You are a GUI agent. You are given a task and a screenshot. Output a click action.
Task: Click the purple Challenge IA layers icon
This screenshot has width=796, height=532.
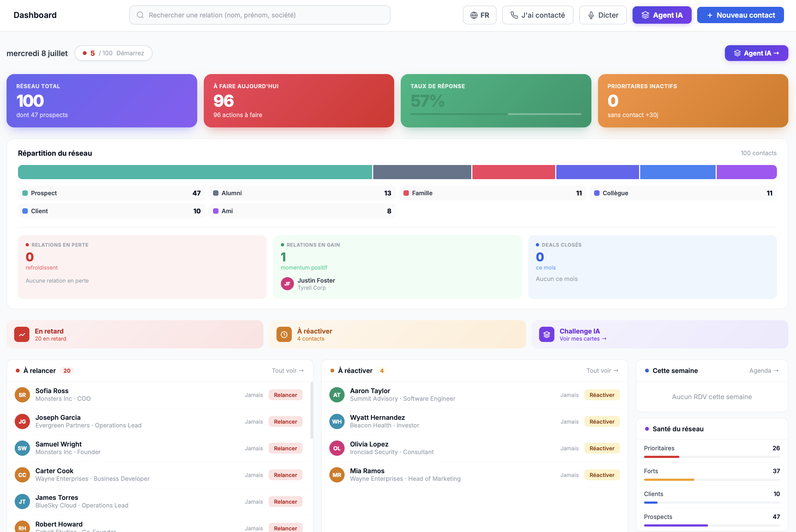(546, 335)
